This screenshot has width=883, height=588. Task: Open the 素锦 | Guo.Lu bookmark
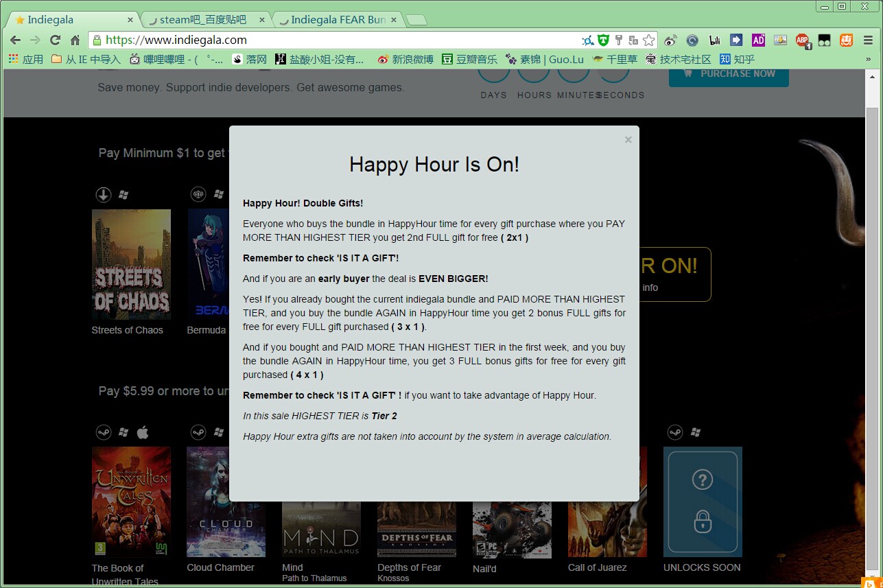544,60
